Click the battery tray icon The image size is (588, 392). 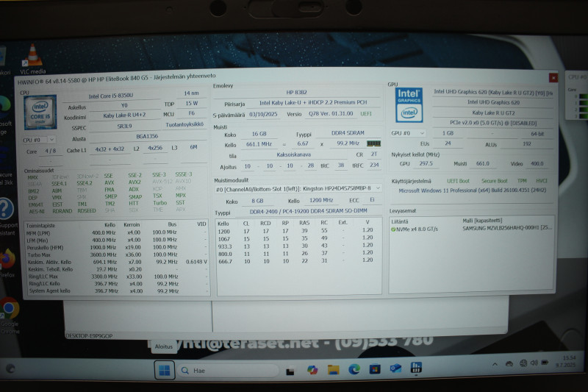545,363
